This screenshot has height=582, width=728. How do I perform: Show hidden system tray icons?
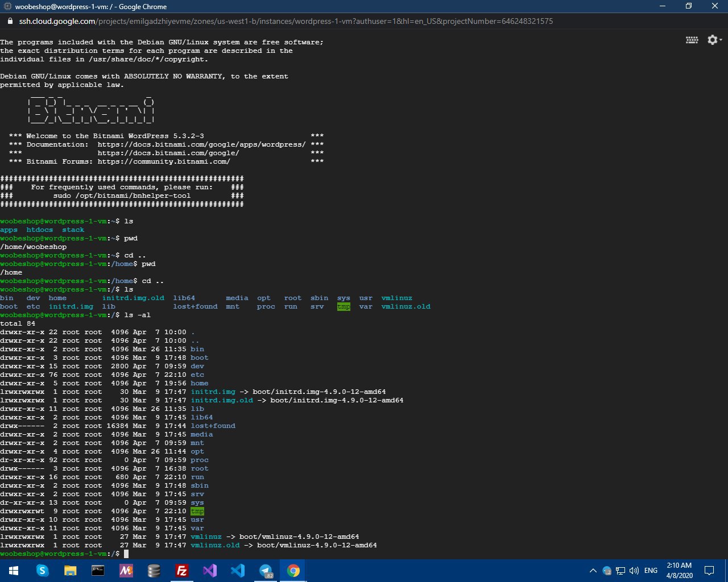point(593,571)
